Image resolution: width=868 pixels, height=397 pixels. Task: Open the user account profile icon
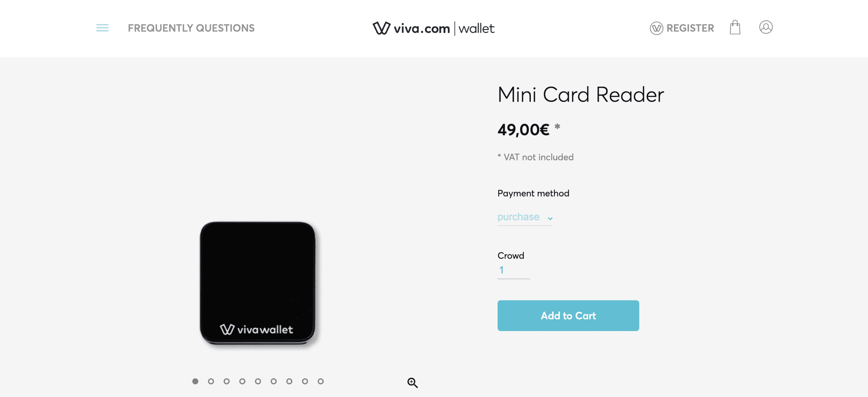[x=766, y=28]
